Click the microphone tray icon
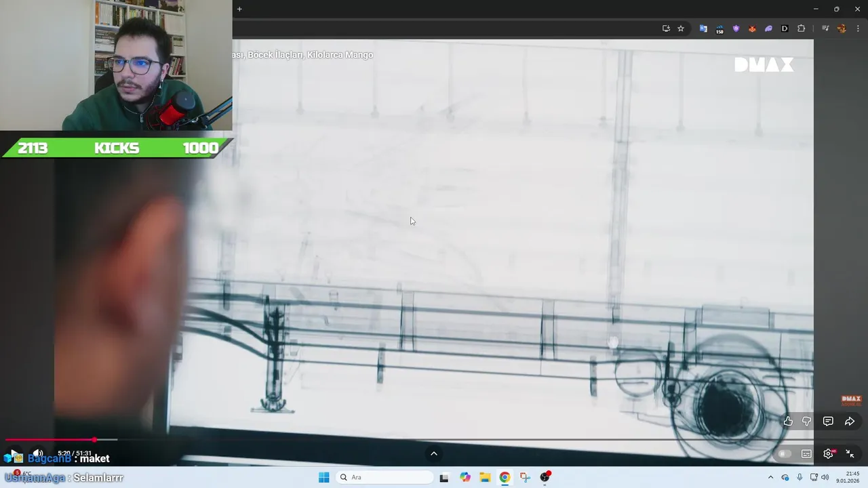The height and width of the screenshot is (488, 868). pyautogui.click(x=800, y=477)
